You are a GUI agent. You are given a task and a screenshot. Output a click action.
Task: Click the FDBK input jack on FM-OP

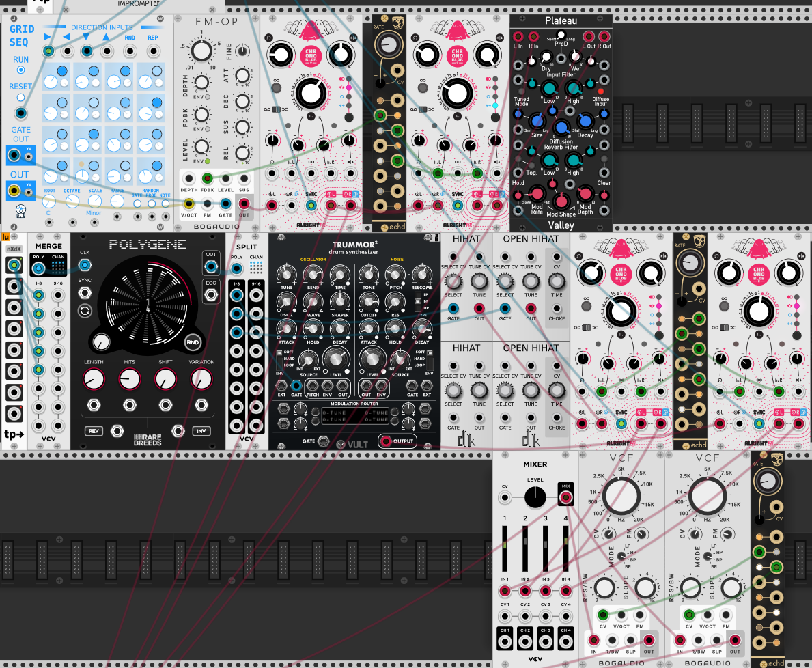tap(207, 179)
